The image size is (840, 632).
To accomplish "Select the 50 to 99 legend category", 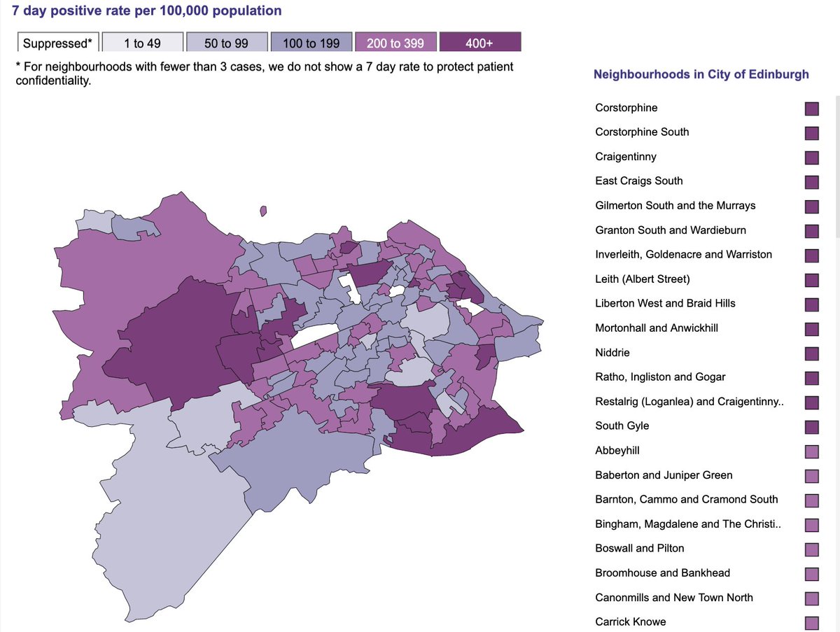I will coord(226,42).
